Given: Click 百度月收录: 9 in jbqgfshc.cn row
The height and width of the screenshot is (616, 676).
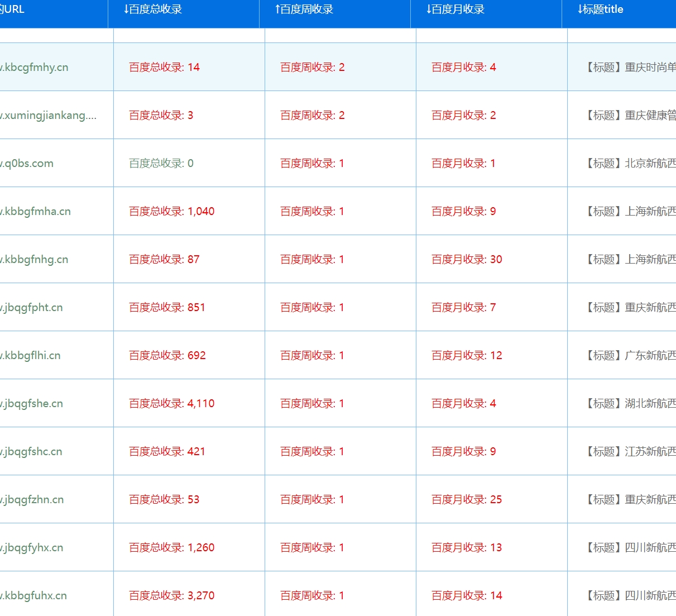Looking at the screenshot, I should coord(464,451).
